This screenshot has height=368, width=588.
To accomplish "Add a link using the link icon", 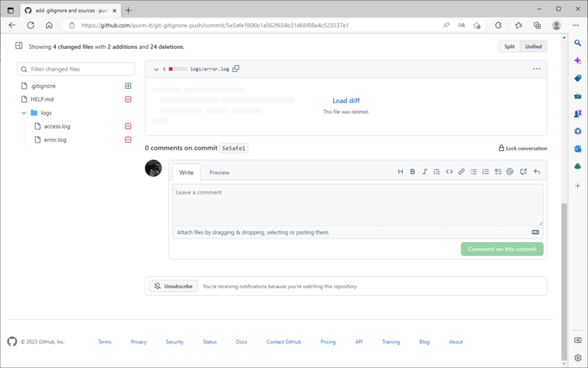I will (x=462, y=172).
